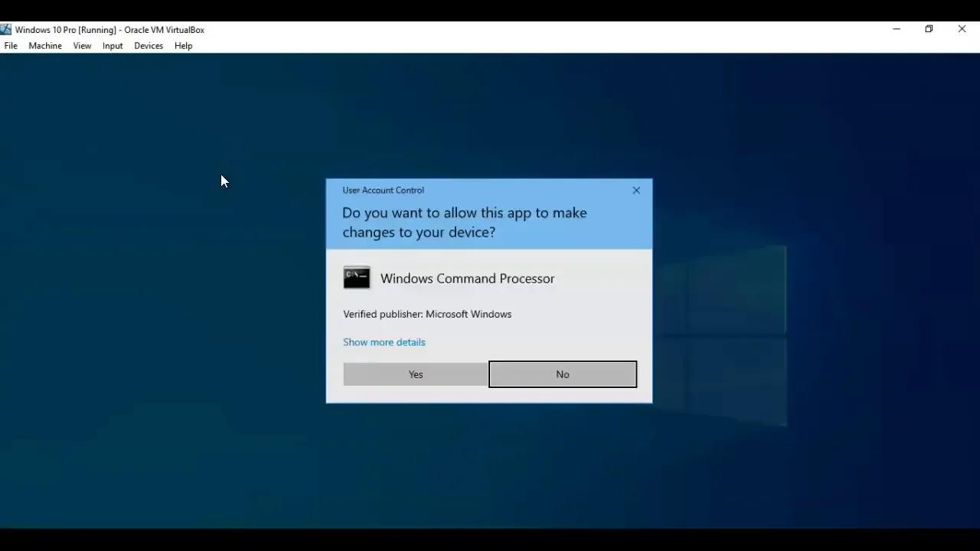Viewport: 980px width, 551px height.
Task: Open the View menu
Action: pyautogui.click(x=82, y=46)
